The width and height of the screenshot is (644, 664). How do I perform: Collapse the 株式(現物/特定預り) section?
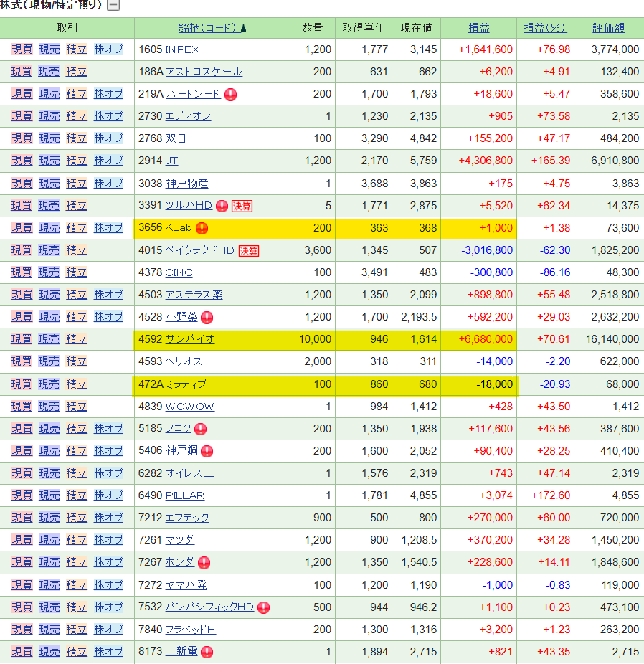coord(113,6)
